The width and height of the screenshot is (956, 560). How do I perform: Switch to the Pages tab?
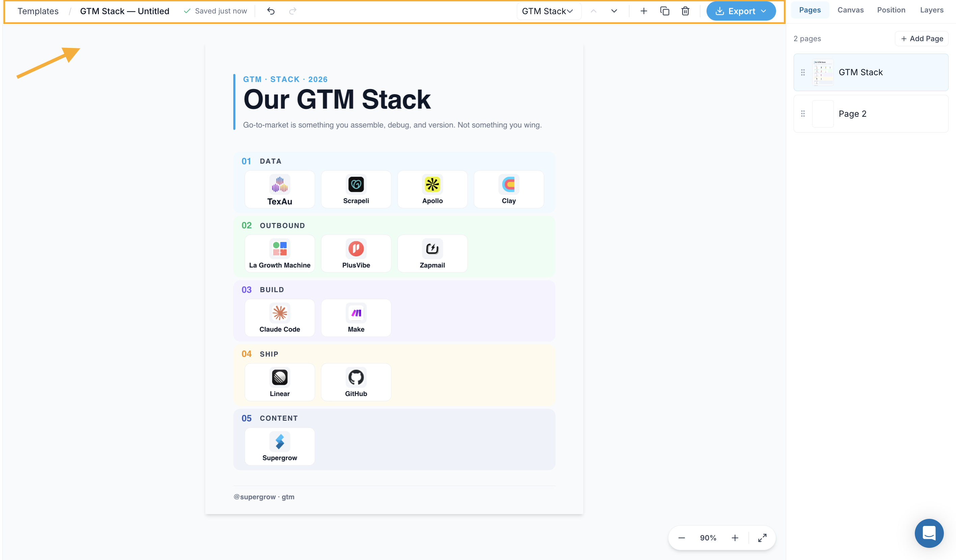point(809,10)
